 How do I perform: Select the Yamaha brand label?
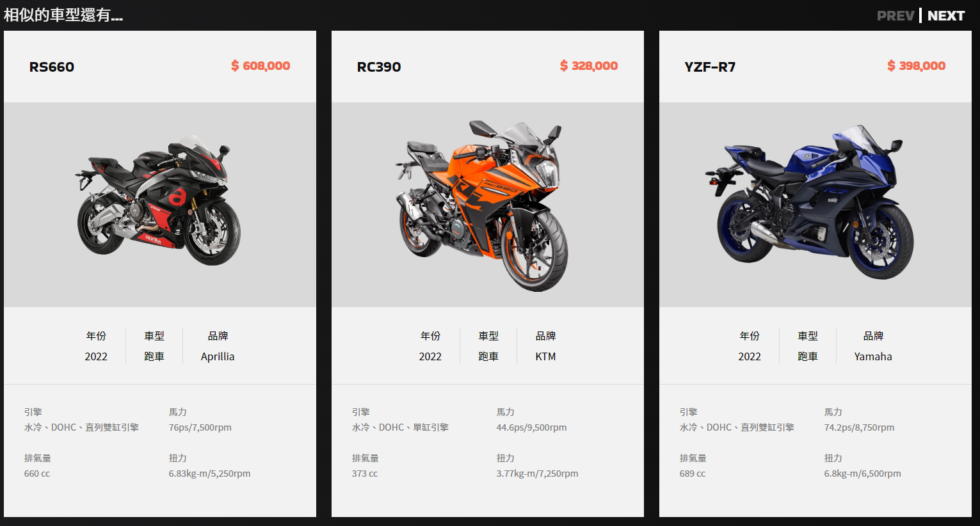[873, 356]
